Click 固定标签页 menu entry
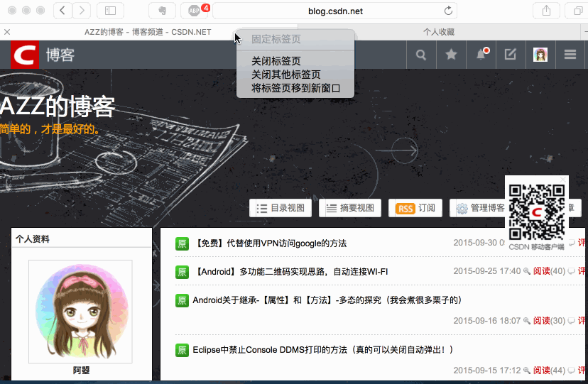 (x=295, y=39)
